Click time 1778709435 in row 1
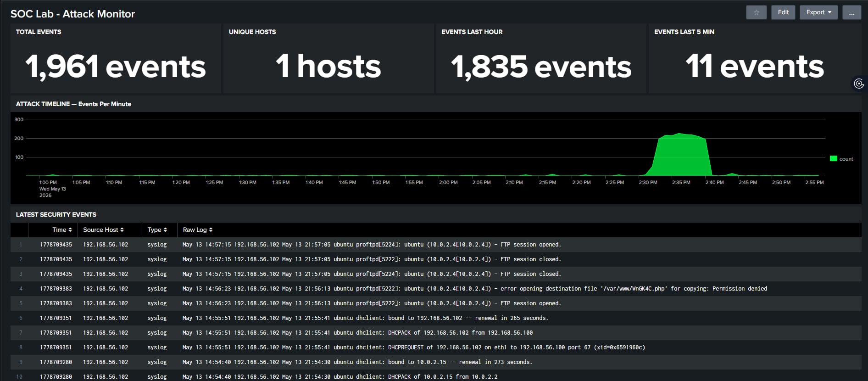 56,245
